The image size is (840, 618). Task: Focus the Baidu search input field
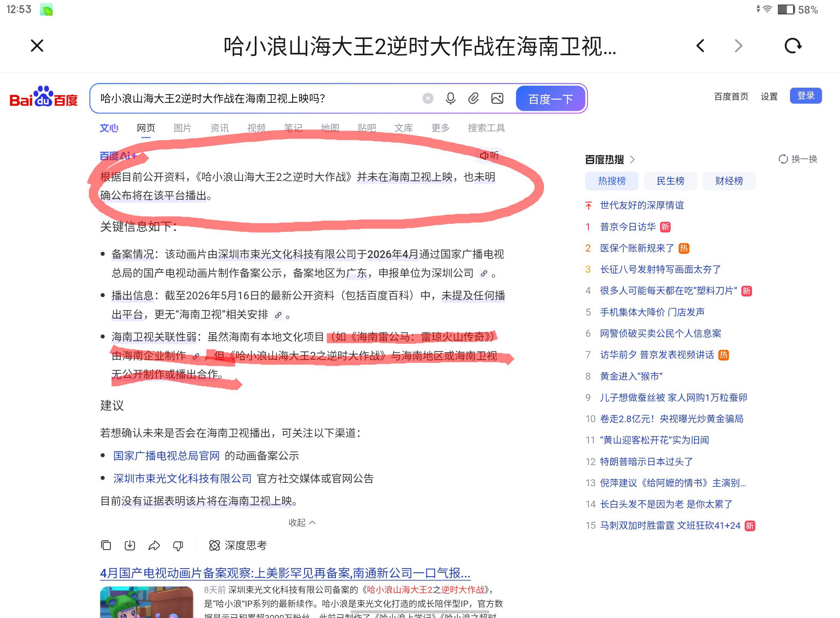(x=255, y=99)
